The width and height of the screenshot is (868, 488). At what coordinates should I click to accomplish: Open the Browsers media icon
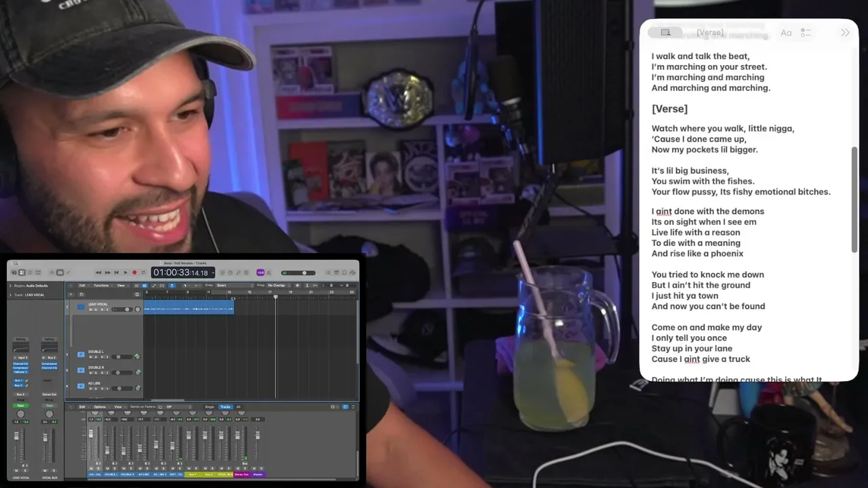[353, 272]
